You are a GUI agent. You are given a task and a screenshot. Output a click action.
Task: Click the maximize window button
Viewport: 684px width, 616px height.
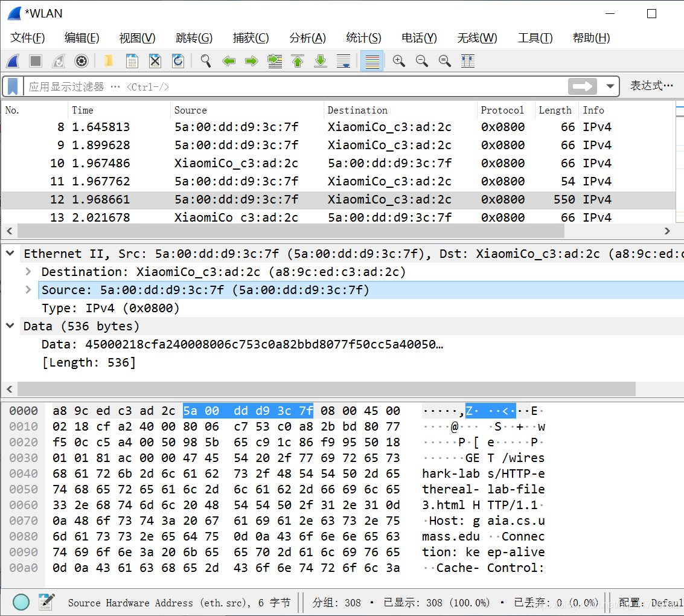point(652,14)
